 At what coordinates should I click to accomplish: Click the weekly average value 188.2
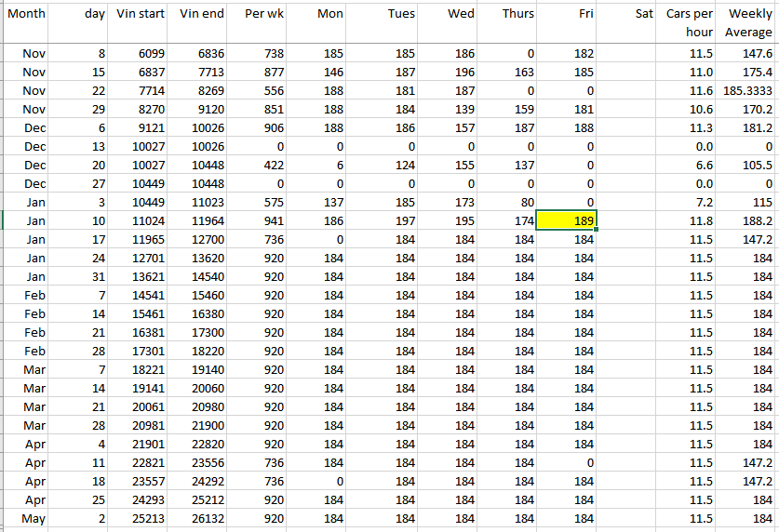pos(748,220)
